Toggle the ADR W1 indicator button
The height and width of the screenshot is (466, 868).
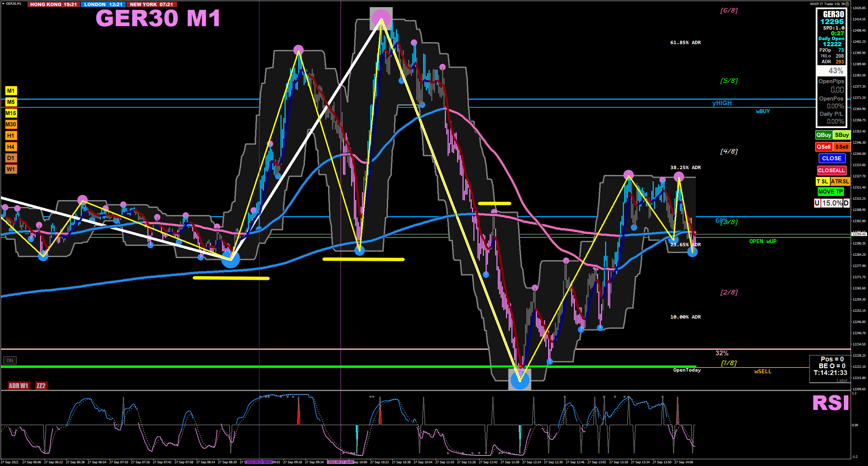(19, 386)
